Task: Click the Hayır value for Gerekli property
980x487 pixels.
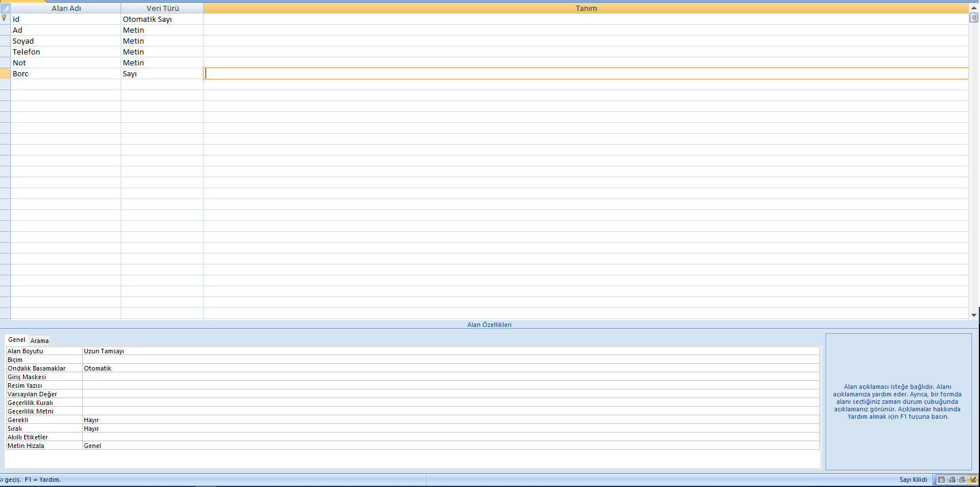Action: (451, 420)
